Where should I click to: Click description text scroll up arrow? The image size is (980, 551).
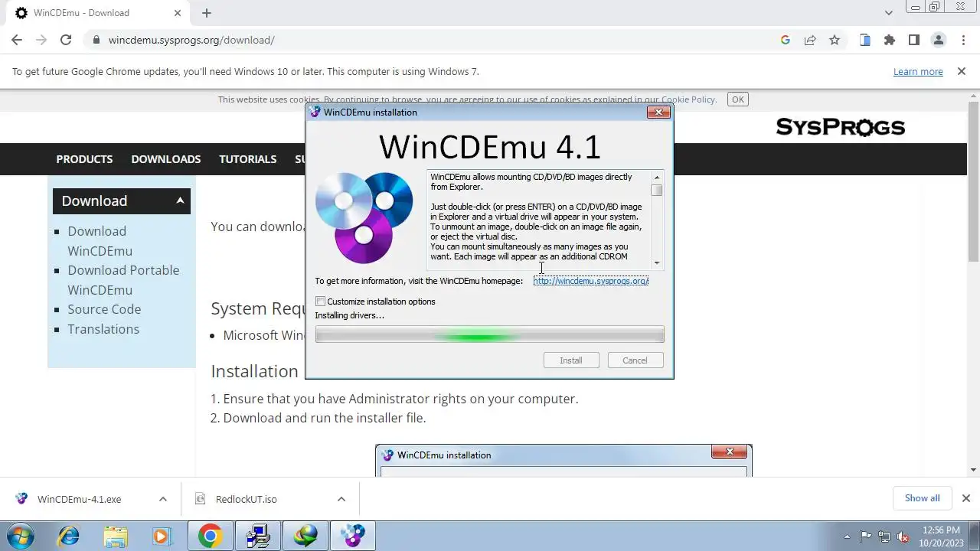point(656,178)
